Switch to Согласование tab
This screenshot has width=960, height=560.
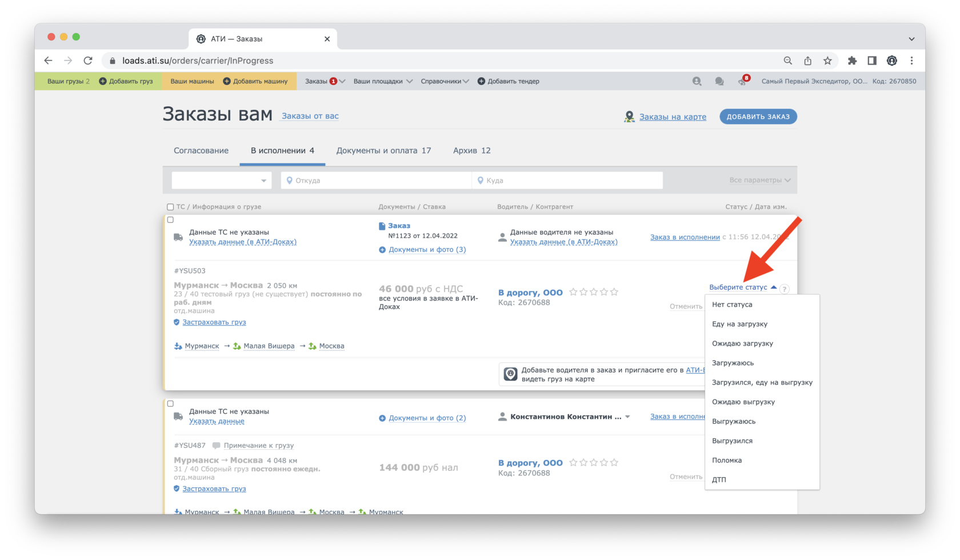[x=201, y=151]
